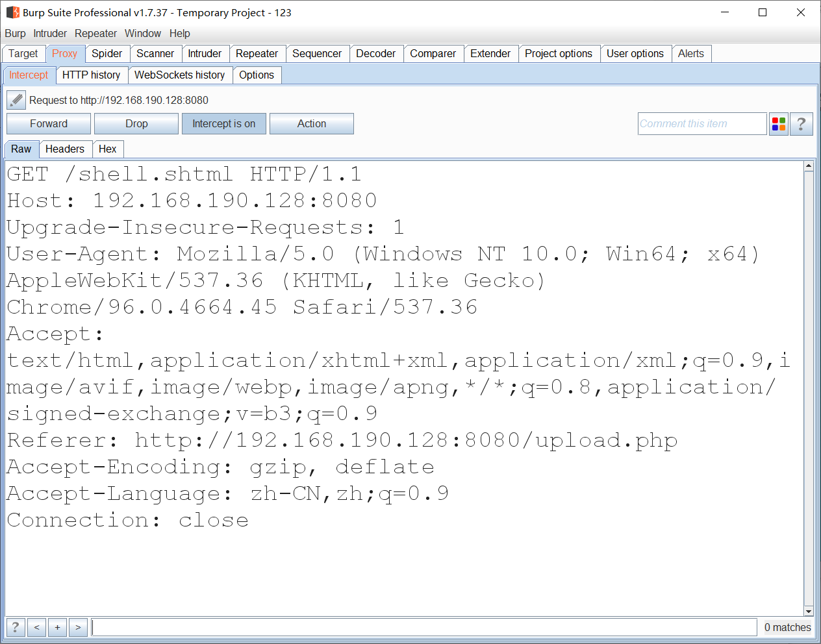Minimize the Burp Suite window

(x=726, y=12)
